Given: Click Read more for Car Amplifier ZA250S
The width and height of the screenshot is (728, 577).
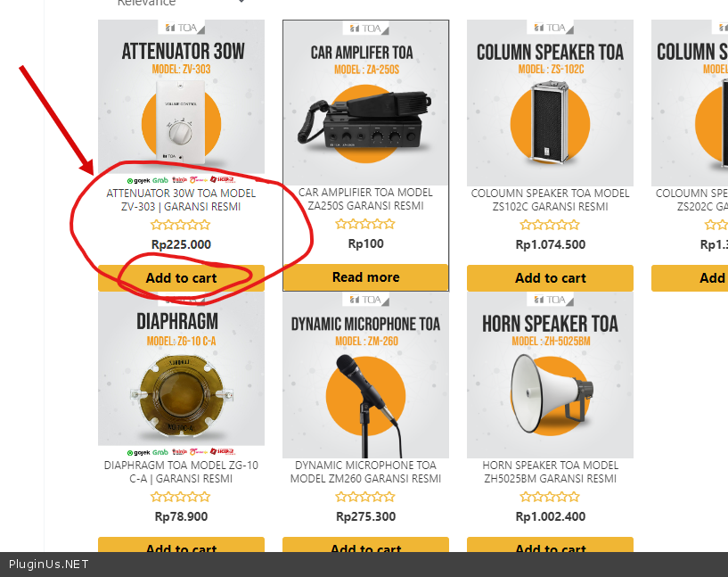Looking at the screenshot, I should coord(366,276).
